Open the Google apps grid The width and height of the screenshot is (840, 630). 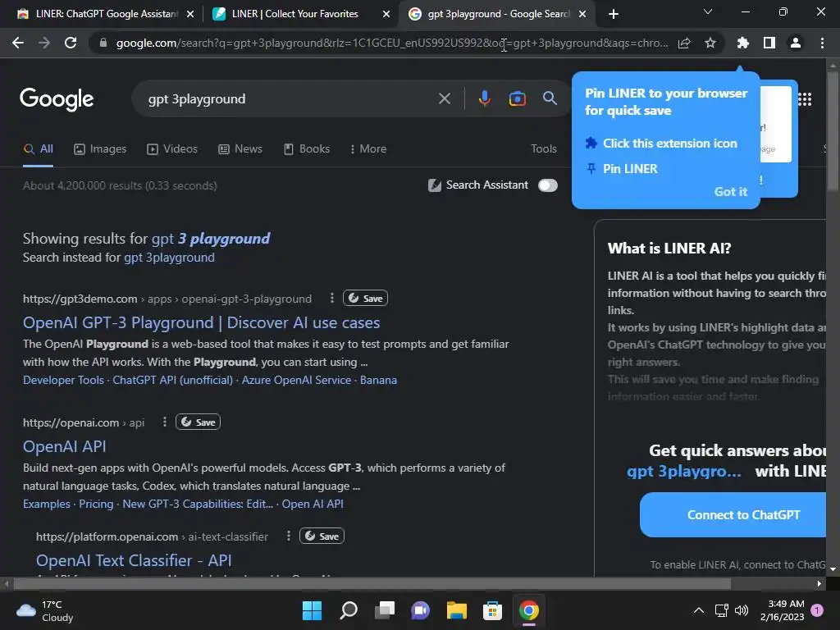[805, 99]
